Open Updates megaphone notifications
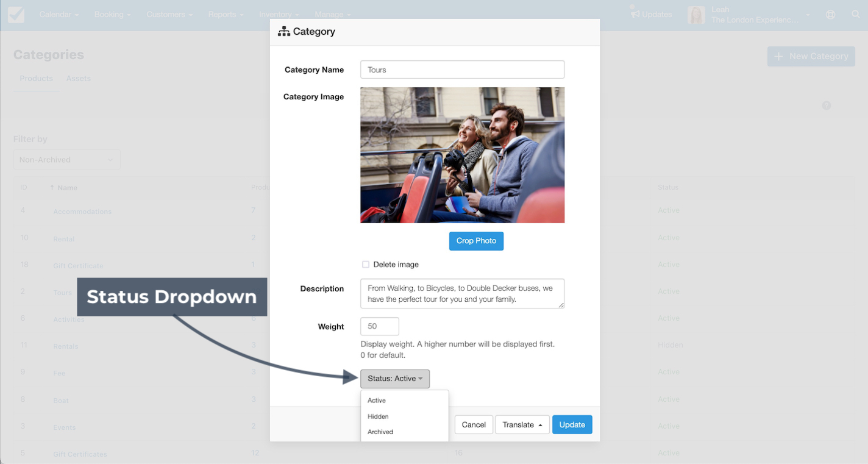Image resolution: width=868 pixels, height=464 pixels. coord(651,14)
